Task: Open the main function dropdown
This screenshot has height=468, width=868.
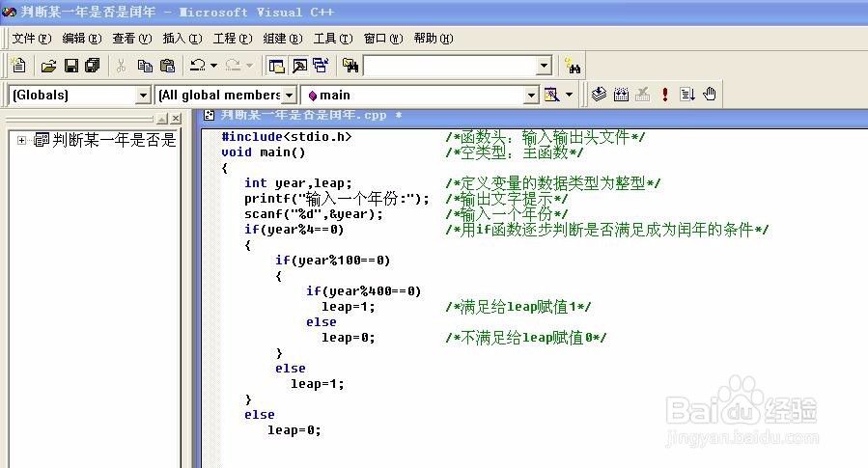Action: pyautogui.click(x=531, y=96)
